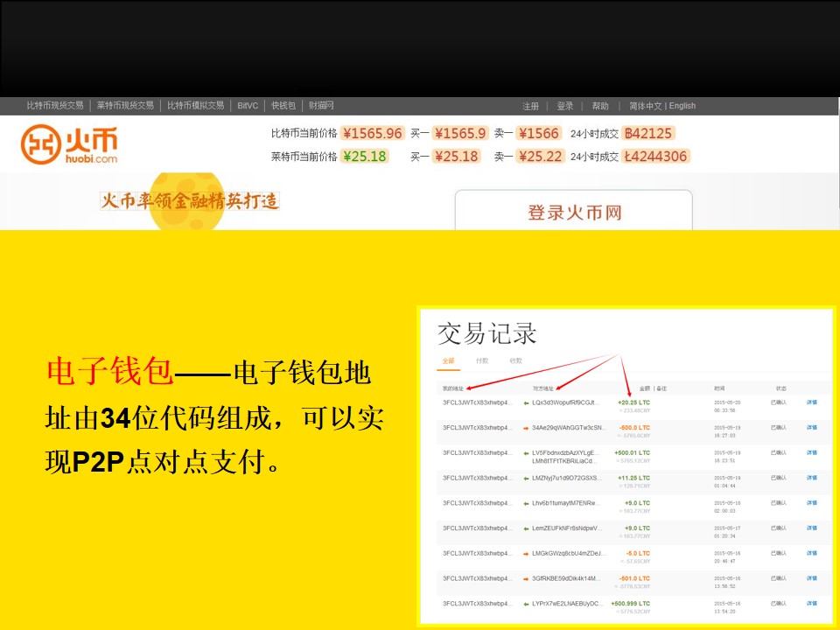Viewport: 840px width, 630px height.
Task: Click the counterparty address 34Ae29qWAhGGTw3cSN
Action: [569, 428]
